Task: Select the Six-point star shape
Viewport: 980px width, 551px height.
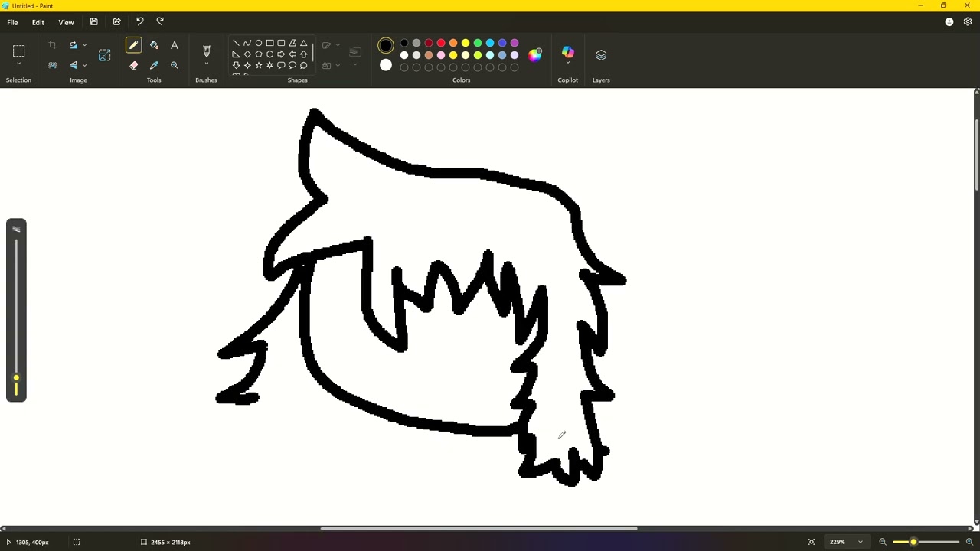Action: point(269,66)
